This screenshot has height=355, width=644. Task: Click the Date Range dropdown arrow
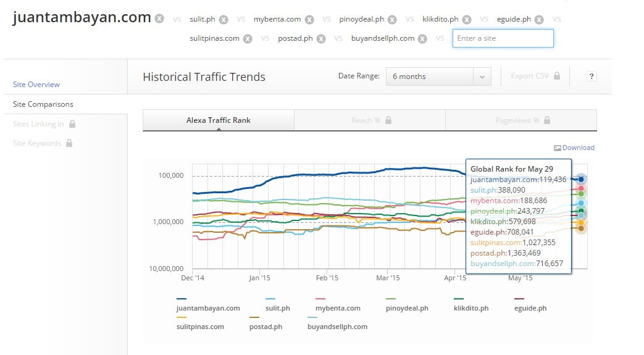[x=482, y=77]
